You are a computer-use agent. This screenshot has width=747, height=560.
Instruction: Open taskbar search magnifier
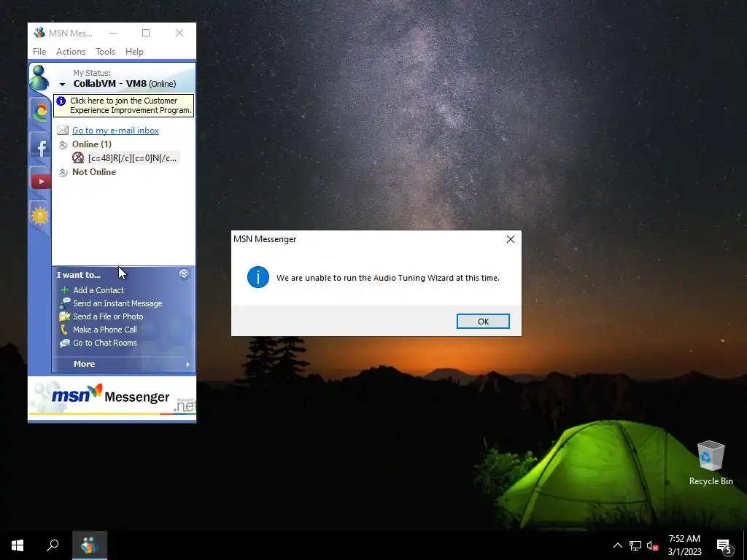click(x=53, y=545)
